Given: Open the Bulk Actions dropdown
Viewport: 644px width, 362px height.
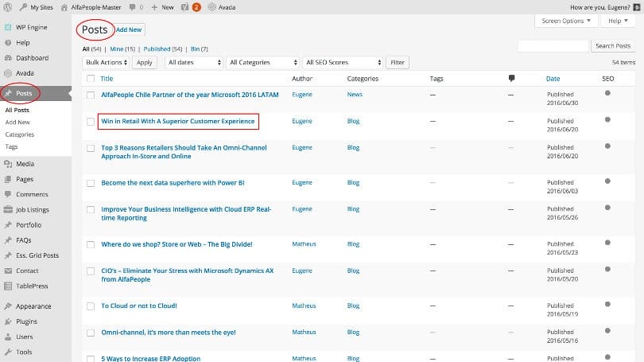Looking at the screenshot, I should tap(106, 62).
